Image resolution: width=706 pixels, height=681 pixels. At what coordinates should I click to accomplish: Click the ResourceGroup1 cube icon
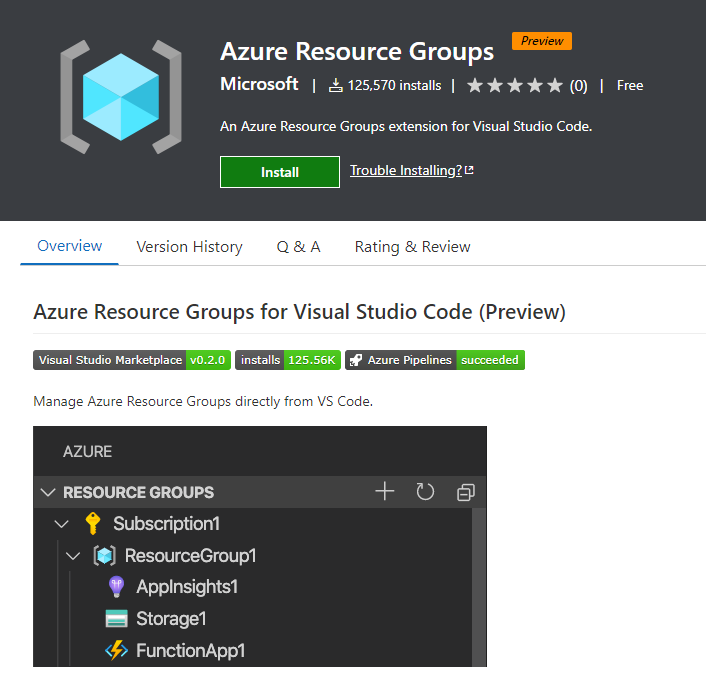(x=104, y=555)
